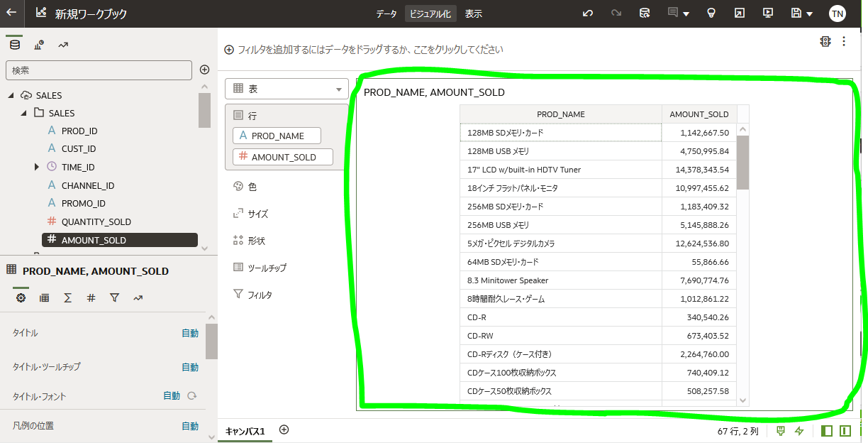
Task: Click the AMOUNT_SOLD table column header
Action: click(x=699, y=114)
